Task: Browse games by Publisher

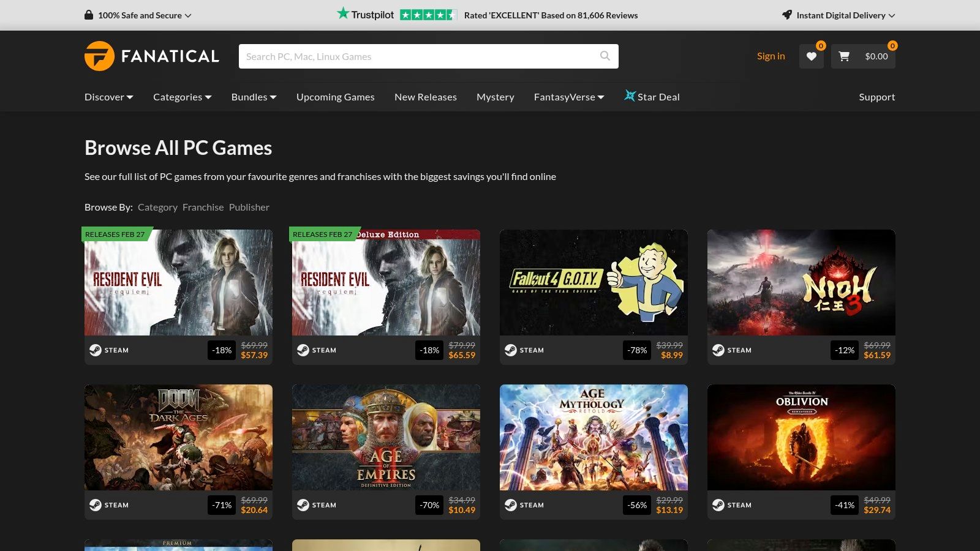Action: coord(249,207)
